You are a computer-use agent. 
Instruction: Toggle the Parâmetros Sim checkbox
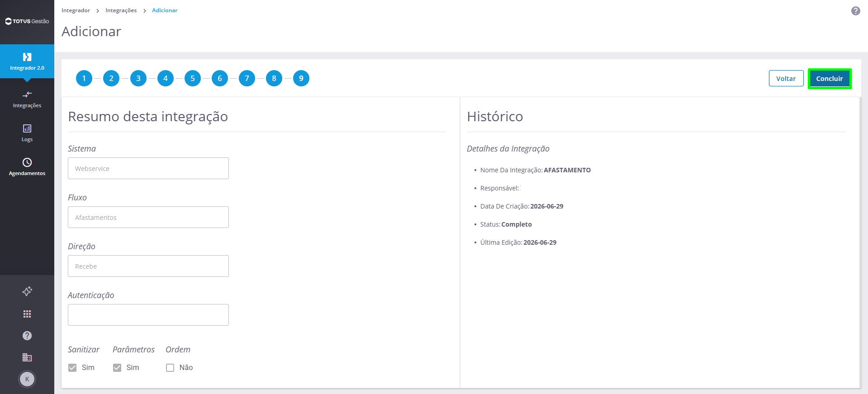(117, 368)
